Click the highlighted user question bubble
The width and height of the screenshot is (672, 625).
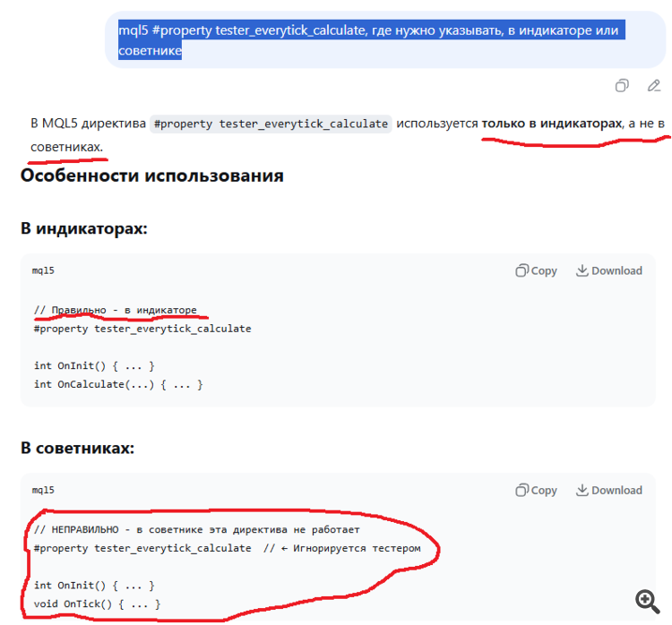click(x=368, y=40)
